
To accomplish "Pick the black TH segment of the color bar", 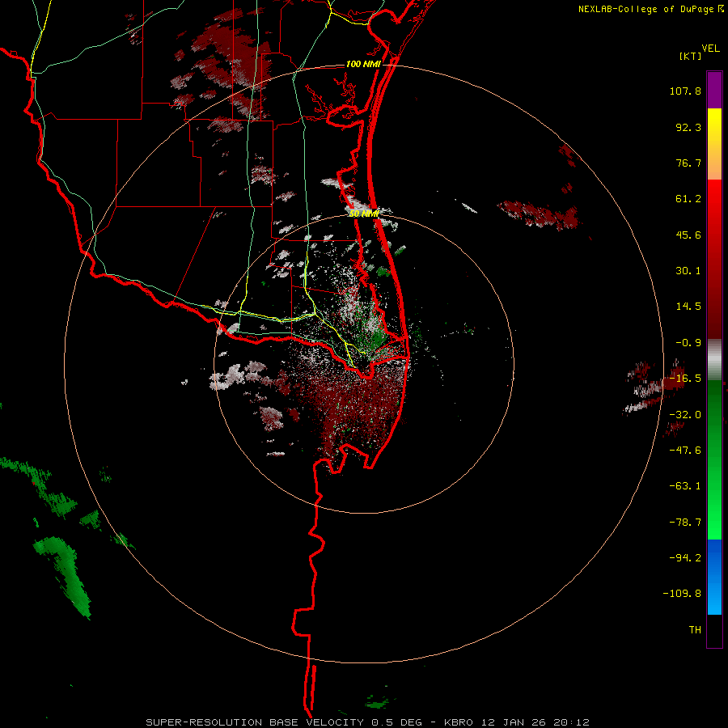I will [x=714, y=630].
